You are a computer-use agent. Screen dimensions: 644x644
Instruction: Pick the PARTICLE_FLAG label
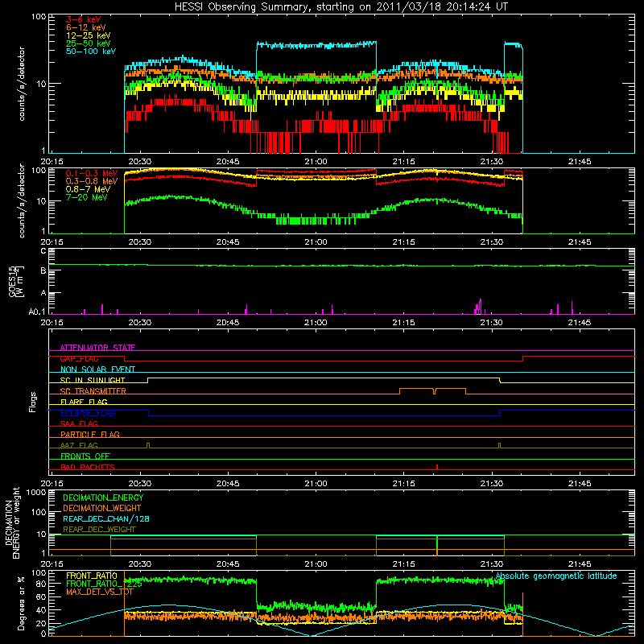pos(90,434)
